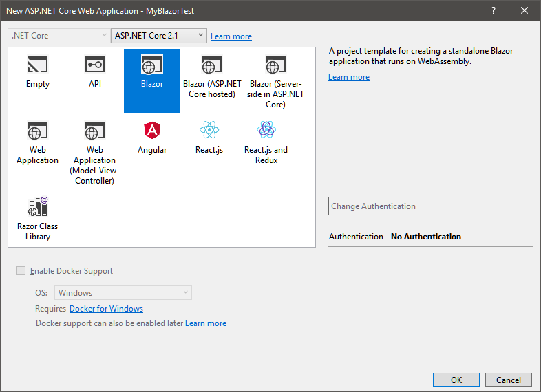Open the OS Windows dropdown

point(123,293)
